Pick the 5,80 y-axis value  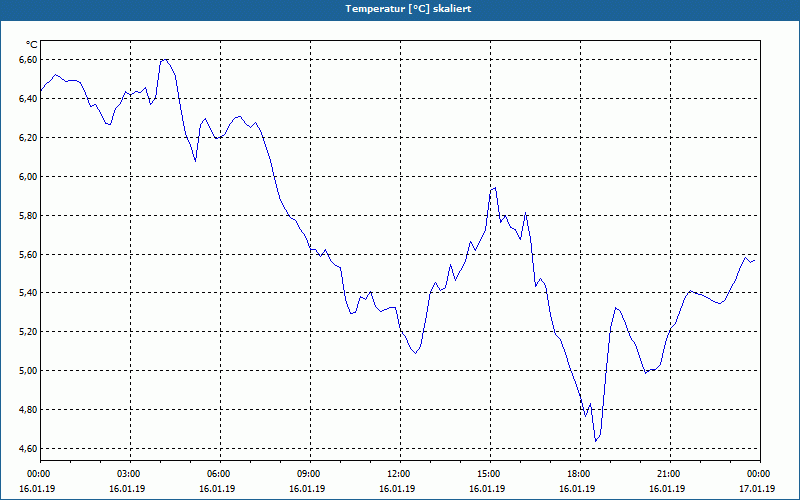pos(28,215)
